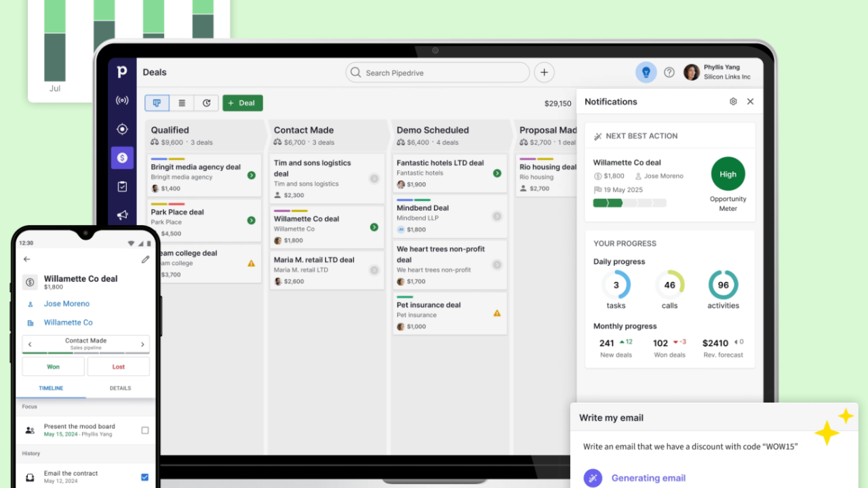Click the plus quick-add button

(544, 73)
